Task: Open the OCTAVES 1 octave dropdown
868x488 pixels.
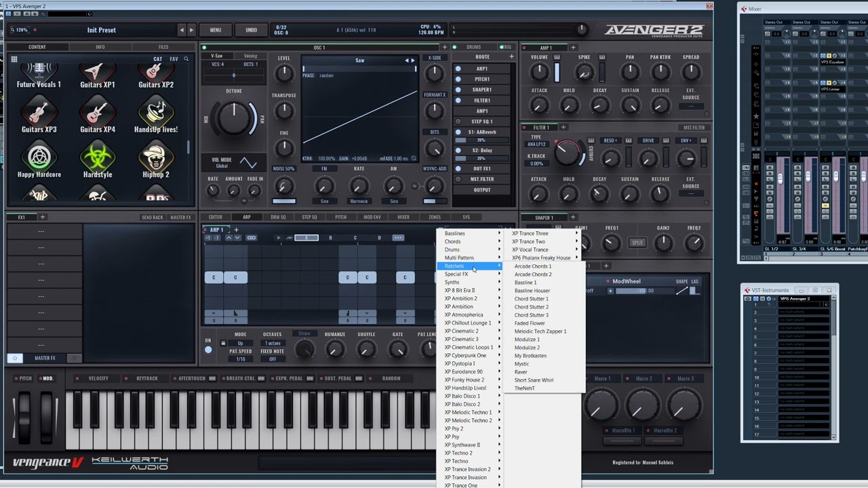Action: 272,343
